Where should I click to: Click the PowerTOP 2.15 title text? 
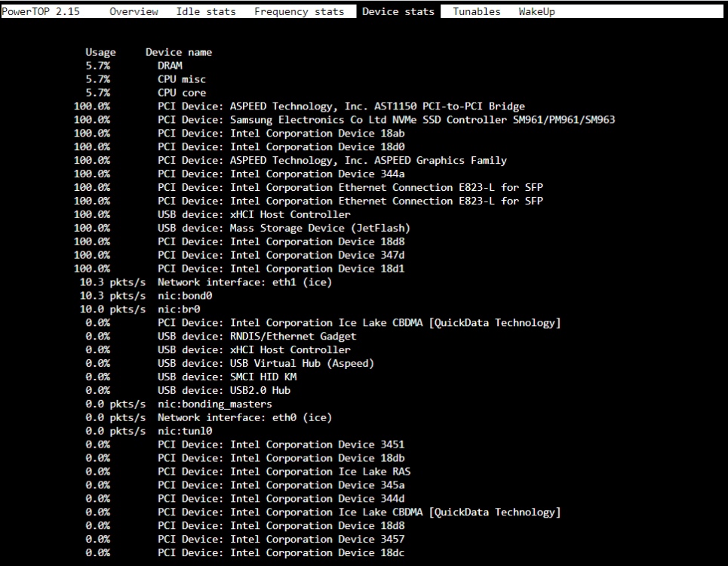[41, 11]
